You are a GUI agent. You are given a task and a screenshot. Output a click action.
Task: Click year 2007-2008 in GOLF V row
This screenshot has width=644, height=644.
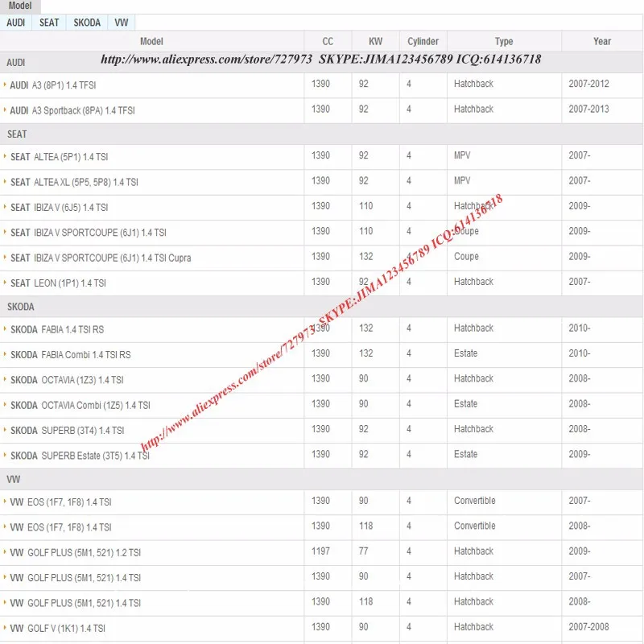tap(588, 627)
